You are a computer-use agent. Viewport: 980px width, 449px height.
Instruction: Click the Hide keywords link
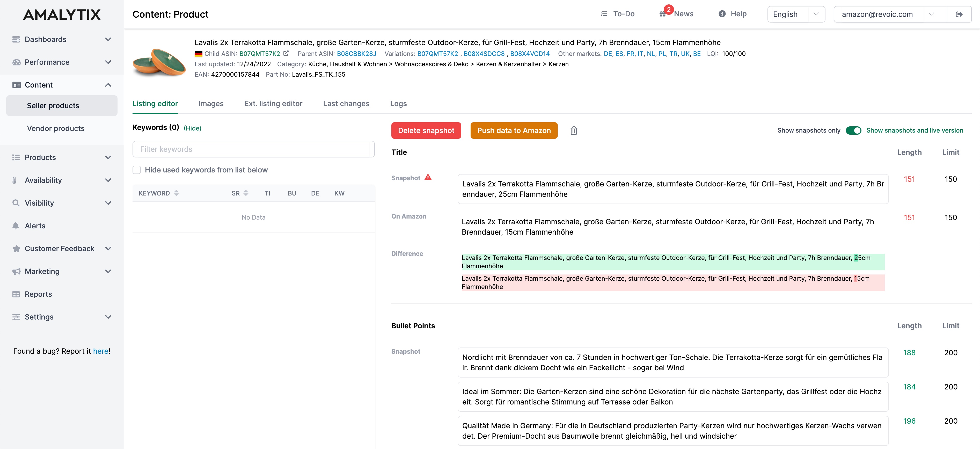click(x=192, y=128)
